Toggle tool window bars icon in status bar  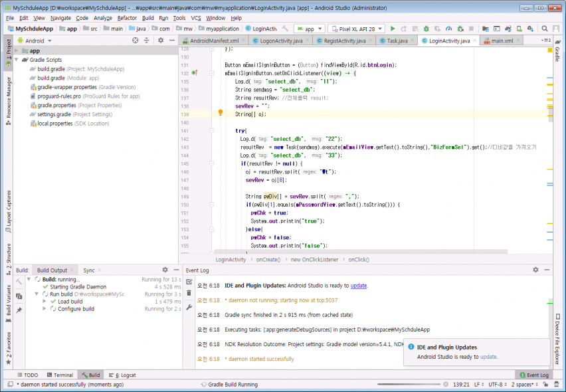(11, 385)
